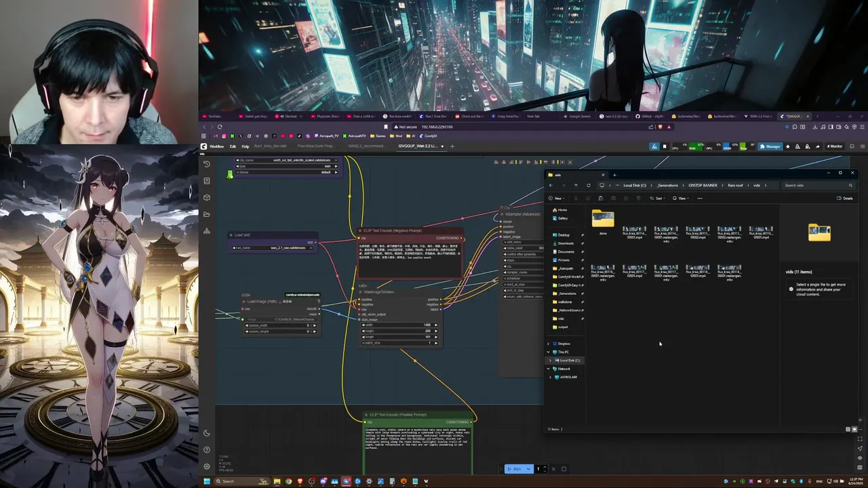Viewport: 868px width, 488px height.
Task: Click the Run queue button
Action: 514,469
